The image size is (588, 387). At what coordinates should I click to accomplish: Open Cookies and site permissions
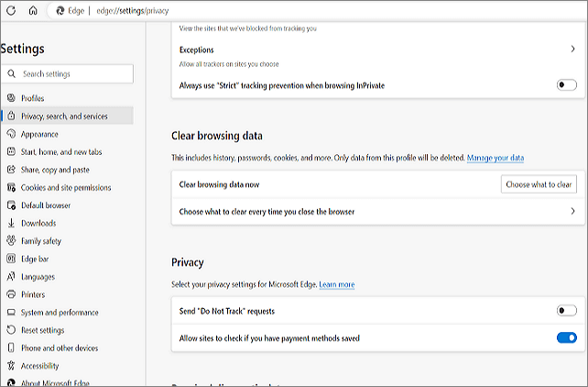click(x=66, y=187)
